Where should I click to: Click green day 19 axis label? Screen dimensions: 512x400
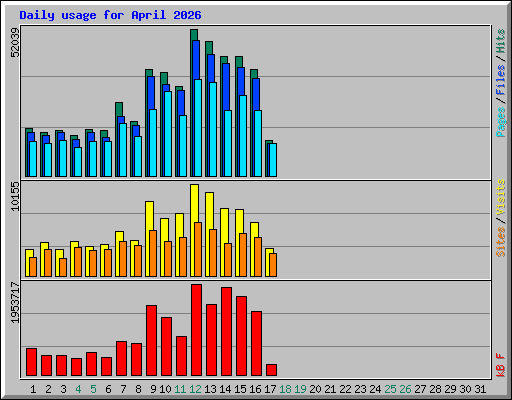pyautogui.click(x=300, y=389)
